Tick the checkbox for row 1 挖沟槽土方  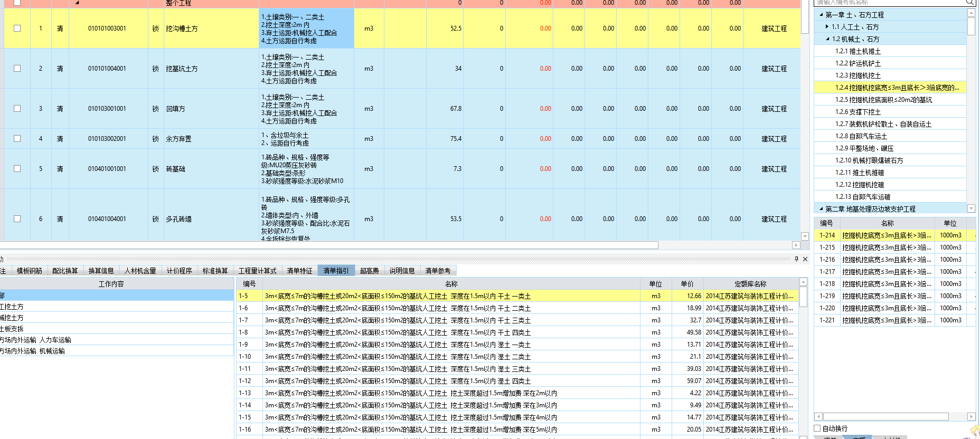(17, 28)
